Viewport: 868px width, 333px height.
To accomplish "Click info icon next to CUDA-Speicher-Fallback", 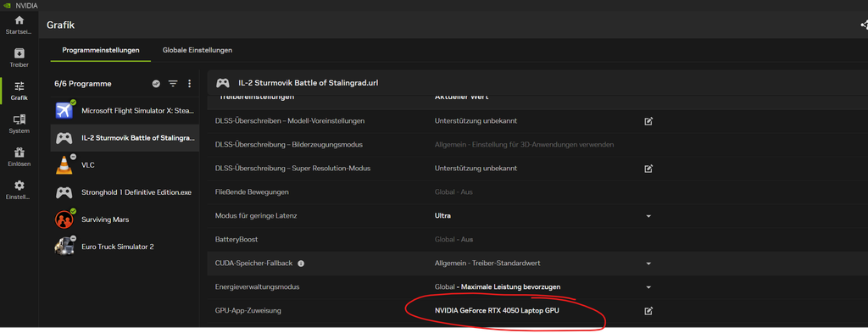I will (301, 264).
